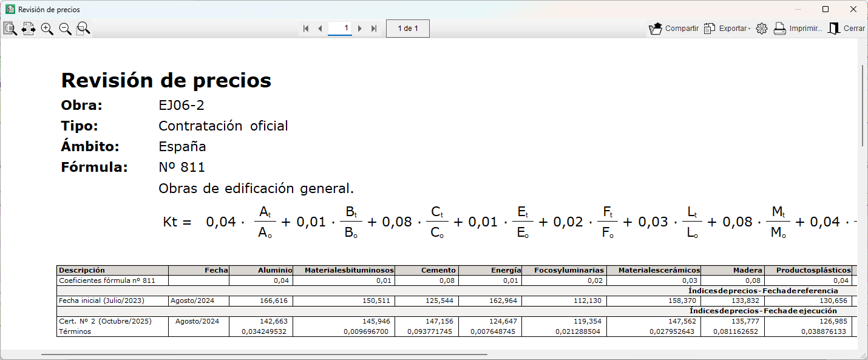Click the fit whole page view icon
This screenshot has height=360, width=868.
[x=10, y=29]
